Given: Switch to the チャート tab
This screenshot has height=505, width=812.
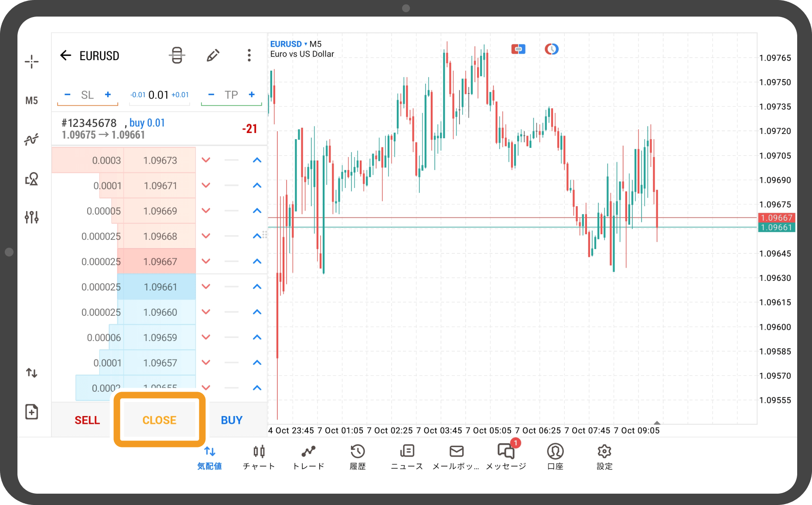Looking at the screenshot, I should [259, 457].
